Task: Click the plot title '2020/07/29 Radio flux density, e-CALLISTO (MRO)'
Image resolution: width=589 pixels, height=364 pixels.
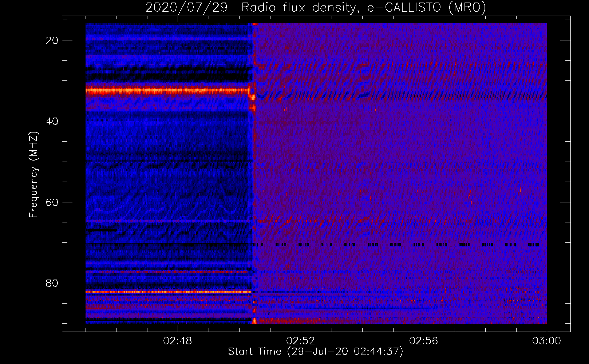Action: point(316,8)
